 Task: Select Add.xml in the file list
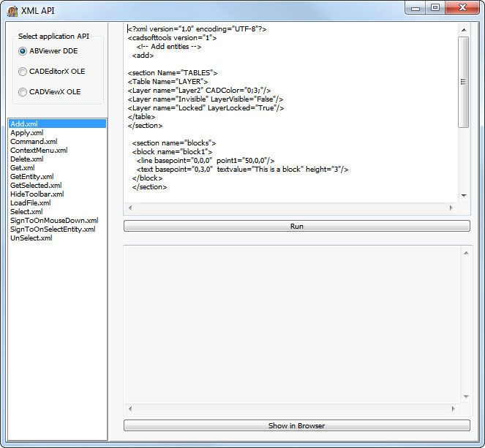tap(57, 124)
